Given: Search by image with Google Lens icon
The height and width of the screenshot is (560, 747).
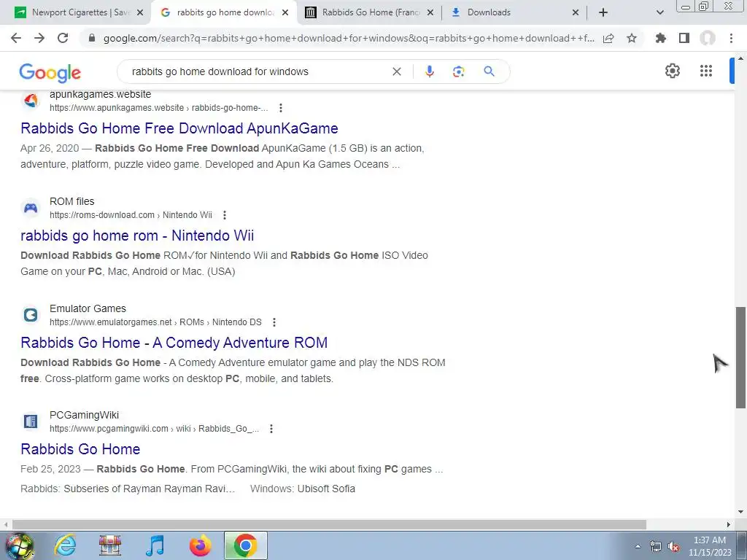Looking at the screenshot, I should (x=458, y=71).
